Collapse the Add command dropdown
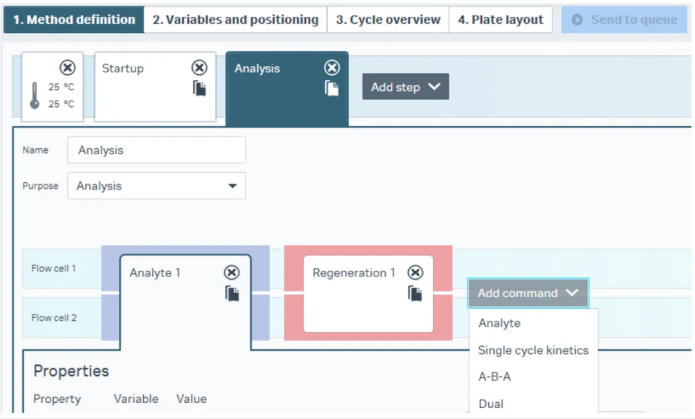 click(x=528, y=293)
